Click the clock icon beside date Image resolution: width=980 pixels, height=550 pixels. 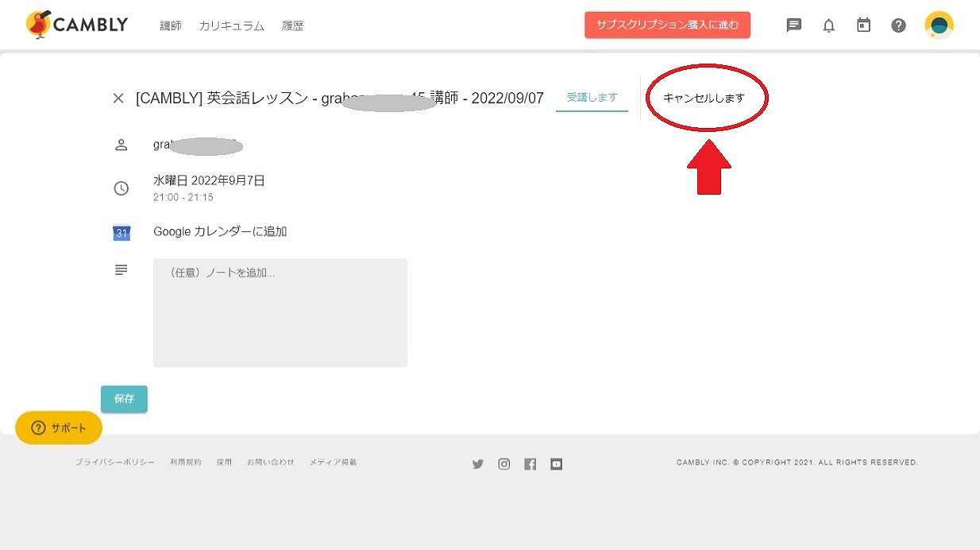(121, 188)
